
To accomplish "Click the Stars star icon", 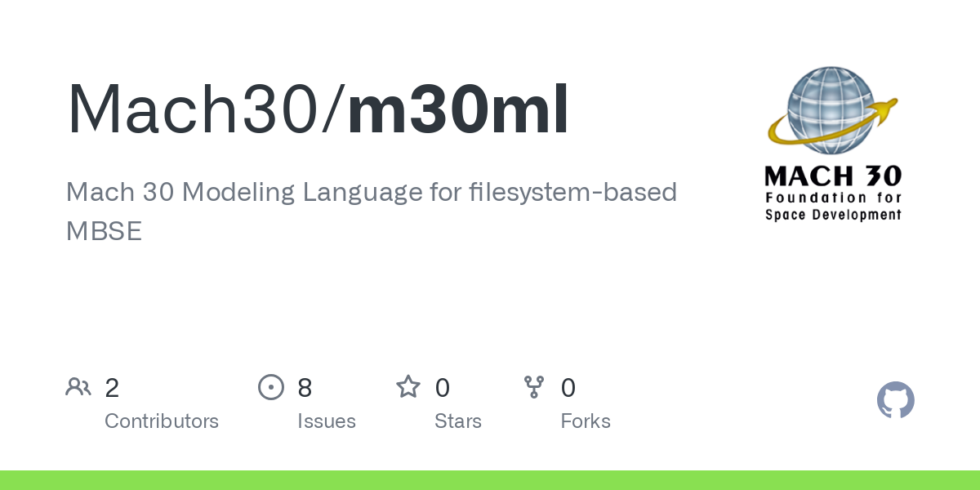I will pyautogui.click(x=408, y=387).
